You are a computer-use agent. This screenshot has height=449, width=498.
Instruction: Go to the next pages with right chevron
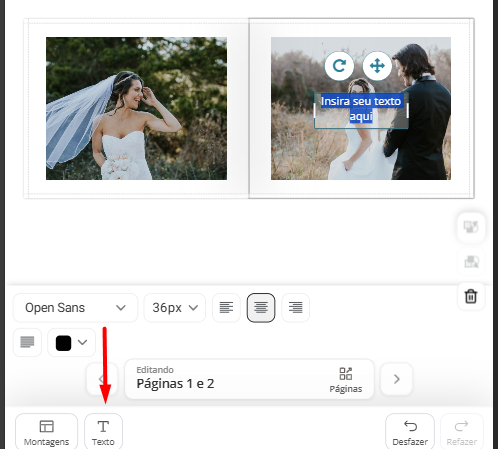pyautogui.click(x=396, y=379)
